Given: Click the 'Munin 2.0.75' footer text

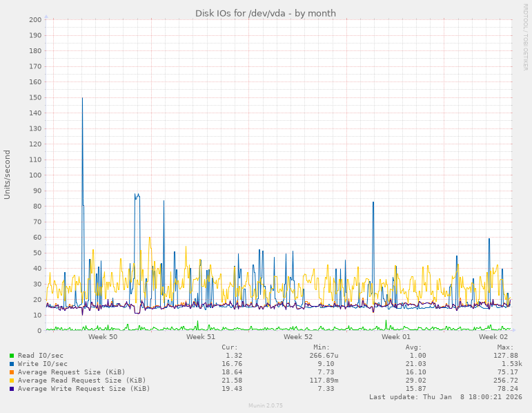Looking at the screenshot, I should pyautogui.click(x=266, y=405).
